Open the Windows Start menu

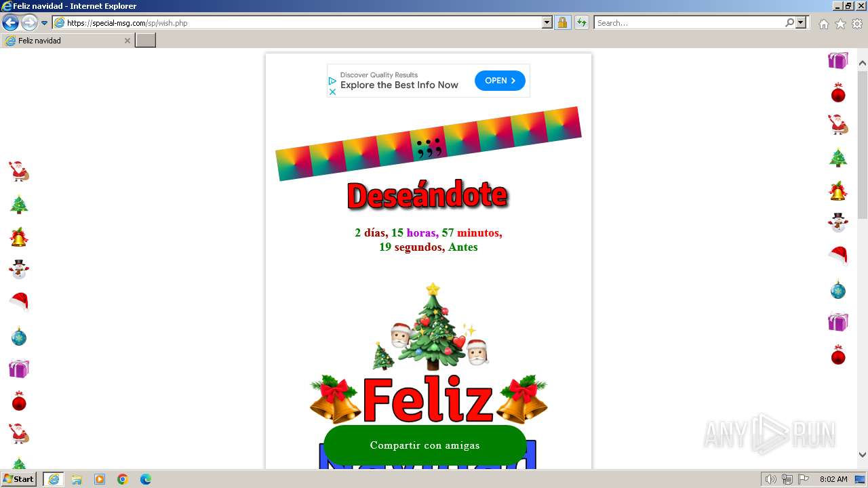coord(18,479)
